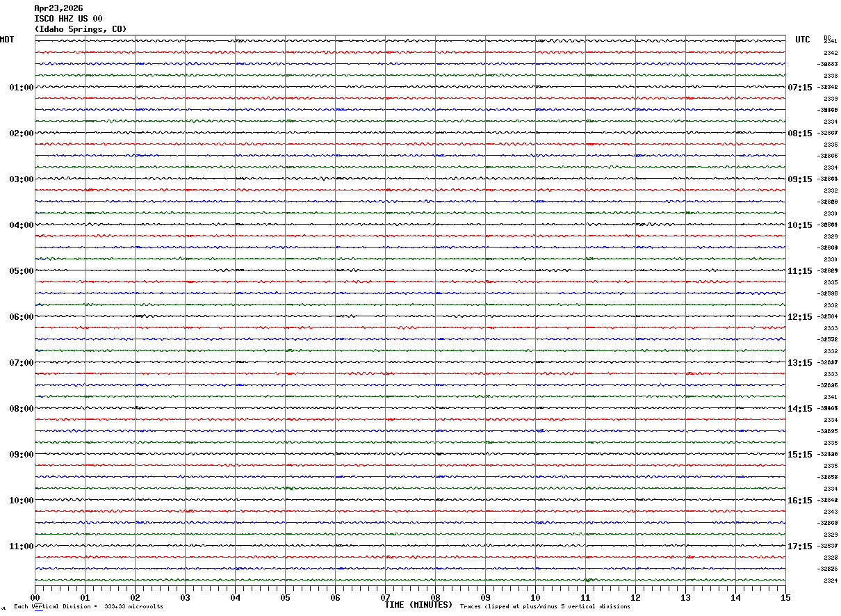Viewport: 841px width, 616px height.
Task: Click the Traces clipped footnote text
Action: pyautogui.click(x=545, y=607)
